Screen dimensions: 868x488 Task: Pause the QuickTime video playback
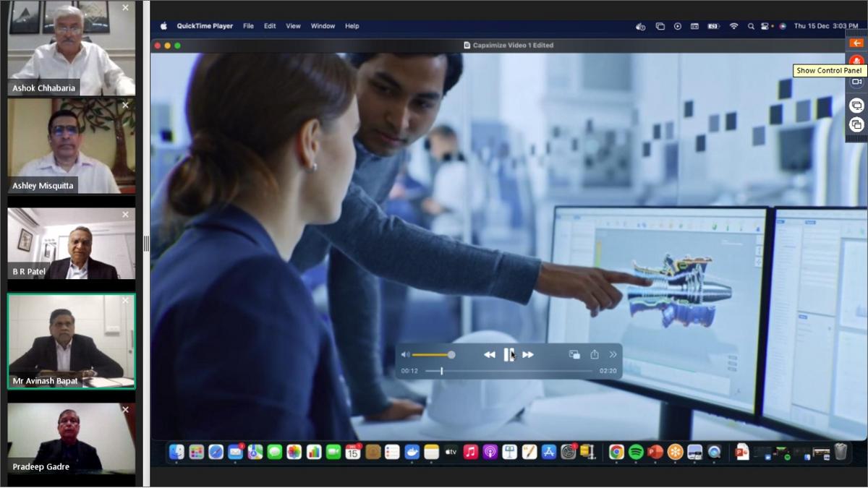click(x=509, y=354)
